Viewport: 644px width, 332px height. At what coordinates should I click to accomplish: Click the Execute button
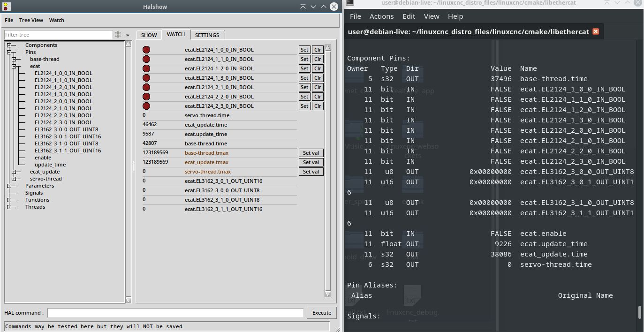(x=321, y=313)
